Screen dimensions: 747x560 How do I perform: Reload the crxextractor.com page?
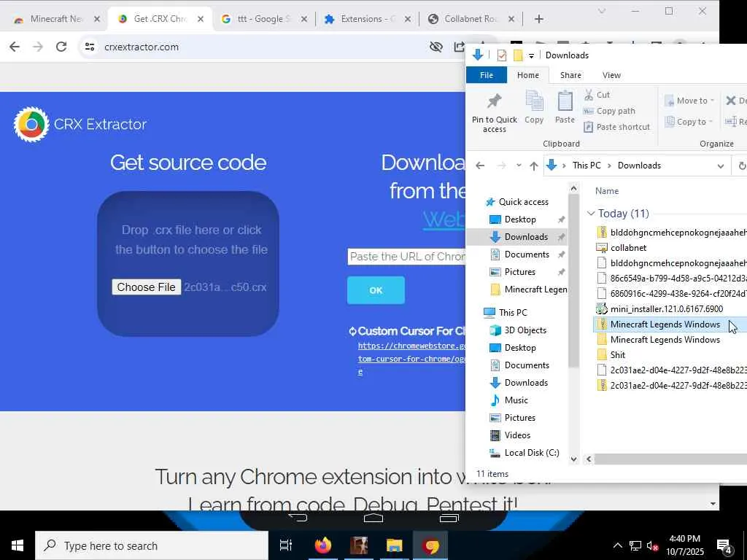[x=61, y=47]
